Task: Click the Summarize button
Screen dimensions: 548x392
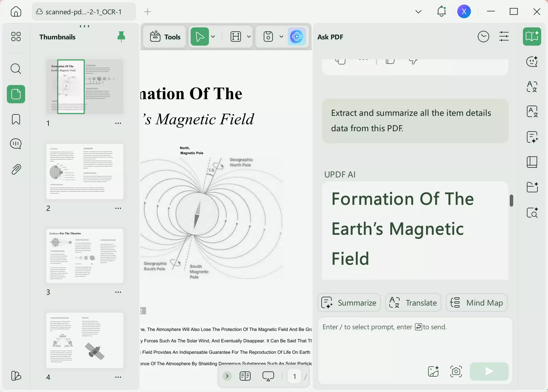Action: [x=349, y=303]
